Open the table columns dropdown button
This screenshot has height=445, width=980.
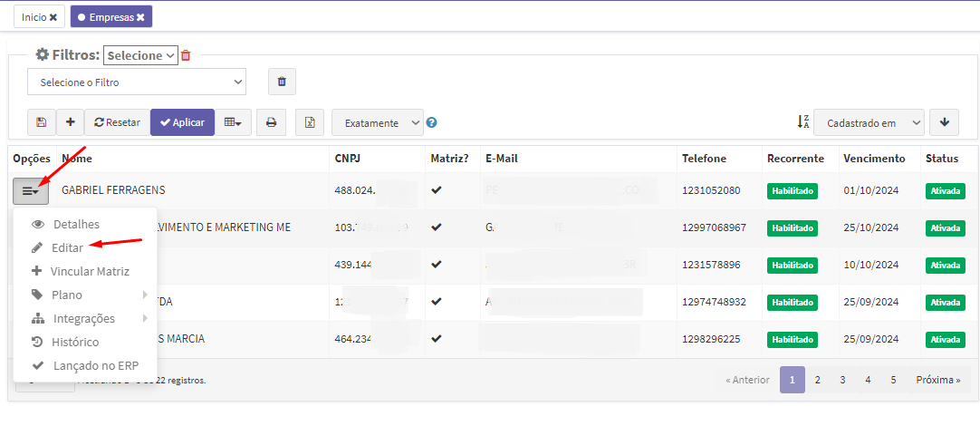[x=233, y=122]
